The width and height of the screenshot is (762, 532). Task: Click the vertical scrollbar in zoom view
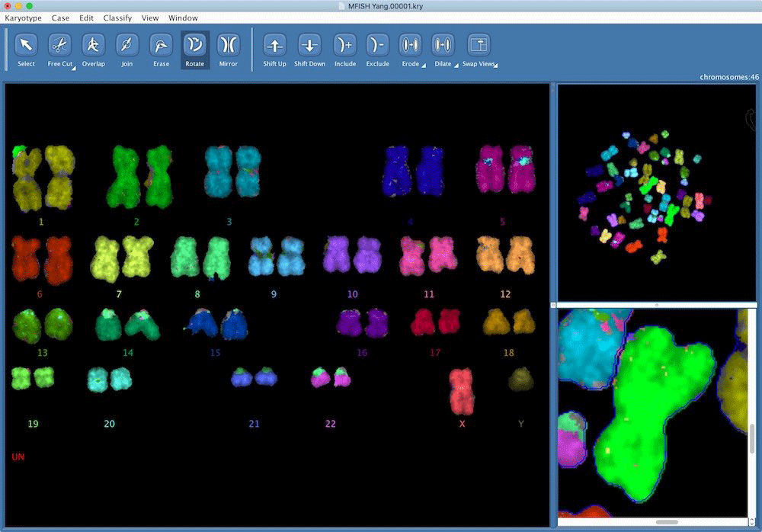coord(751,442)
